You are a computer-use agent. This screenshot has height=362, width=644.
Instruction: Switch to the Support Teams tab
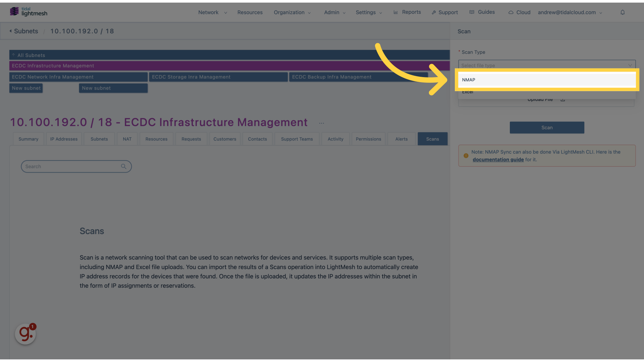tap(297, 139)
